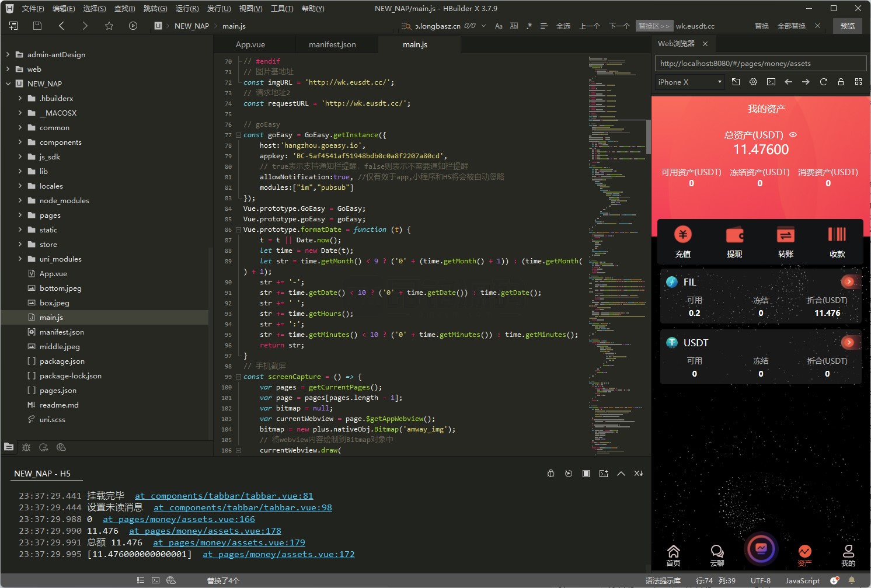
Task: Click the editor vertical scrollbar thumb
Action: pos(648,137)
